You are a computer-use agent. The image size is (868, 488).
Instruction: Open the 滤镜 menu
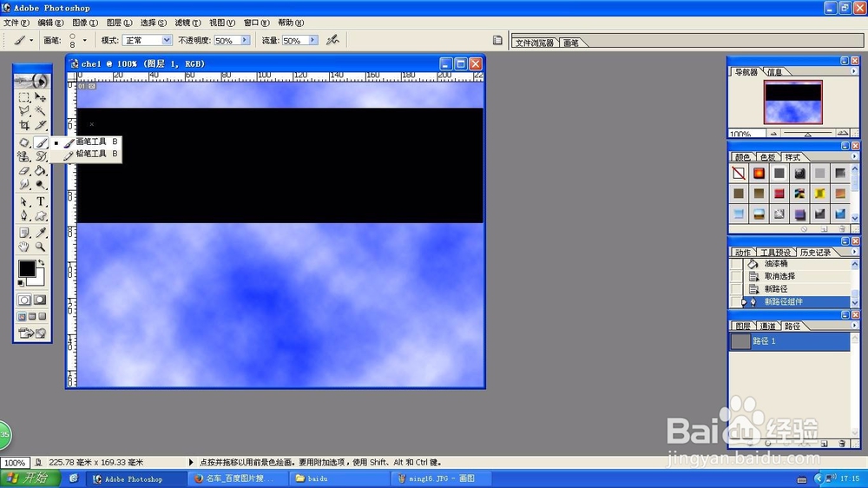pos(187,23)
